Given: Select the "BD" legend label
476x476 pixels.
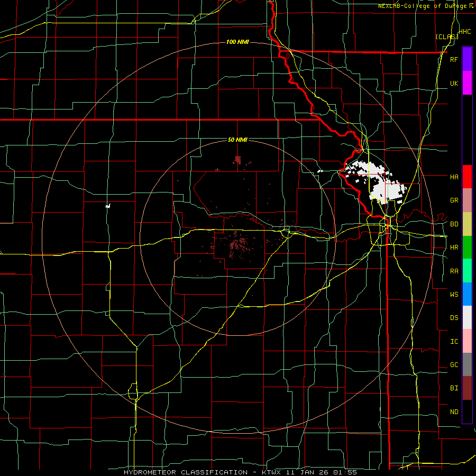Looking at the screenshot, I should [x=454, y=224].
